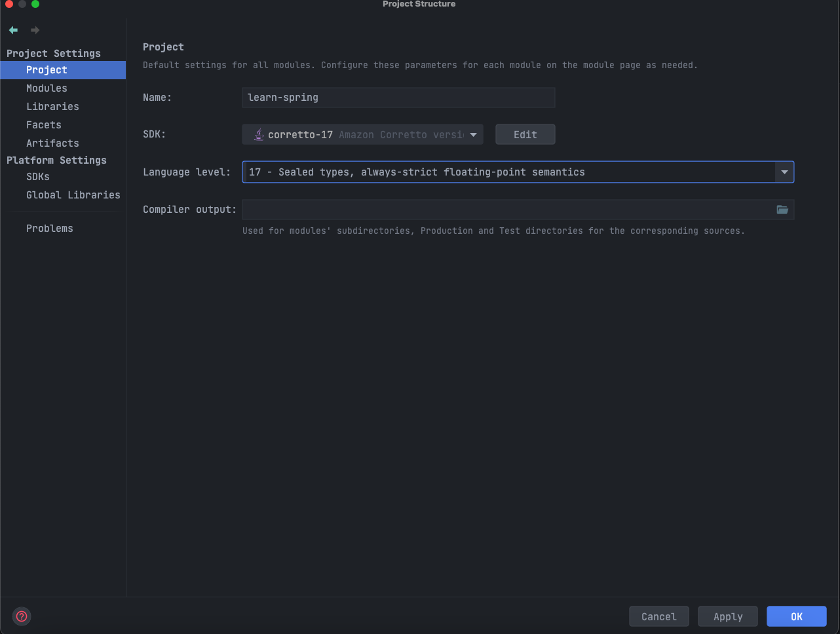The width and height of the screenshot is (840, 634).
Task: Click the back navigation arrow
Action: [x=13, y=30]
